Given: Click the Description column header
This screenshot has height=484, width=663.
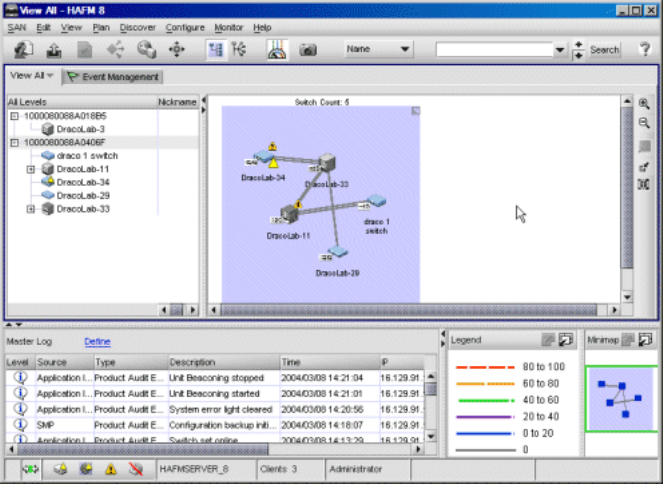Looking at the screenshot, I should point(224,362).
